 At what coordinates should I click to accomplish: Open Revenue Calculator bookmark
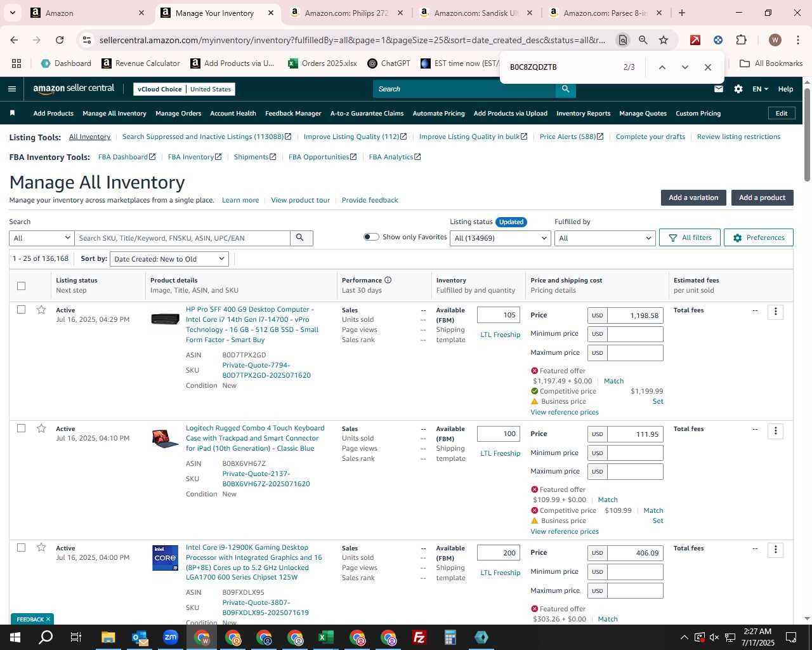[x=141, y=63]
